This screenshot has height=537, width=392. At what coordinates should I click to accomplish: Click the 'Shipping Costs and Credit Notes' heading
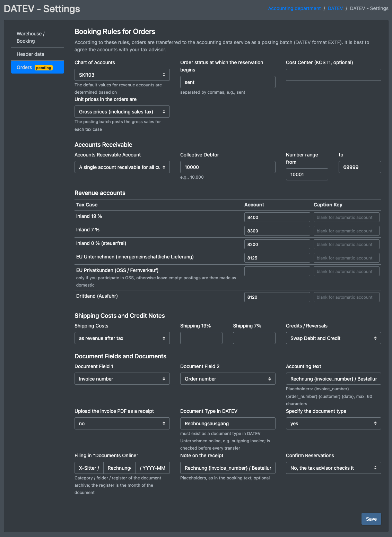click(120, 316)
